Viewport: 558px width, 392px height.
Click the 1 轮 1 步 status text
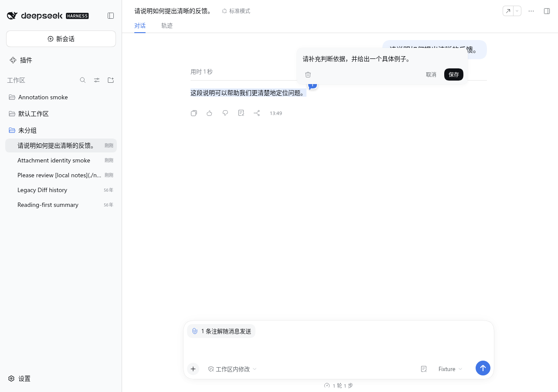(x=339, y=385)
